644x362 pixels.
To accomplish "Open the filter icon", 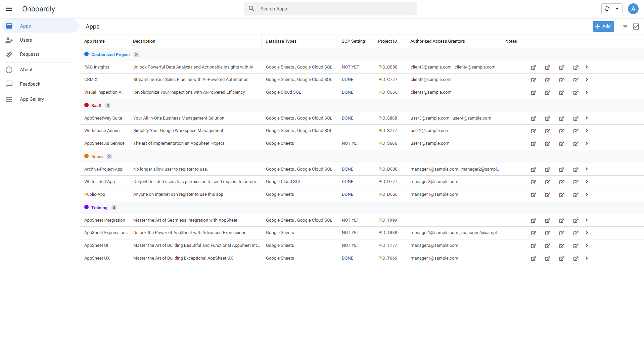I will pyautogui.click(x=625, y=27).
